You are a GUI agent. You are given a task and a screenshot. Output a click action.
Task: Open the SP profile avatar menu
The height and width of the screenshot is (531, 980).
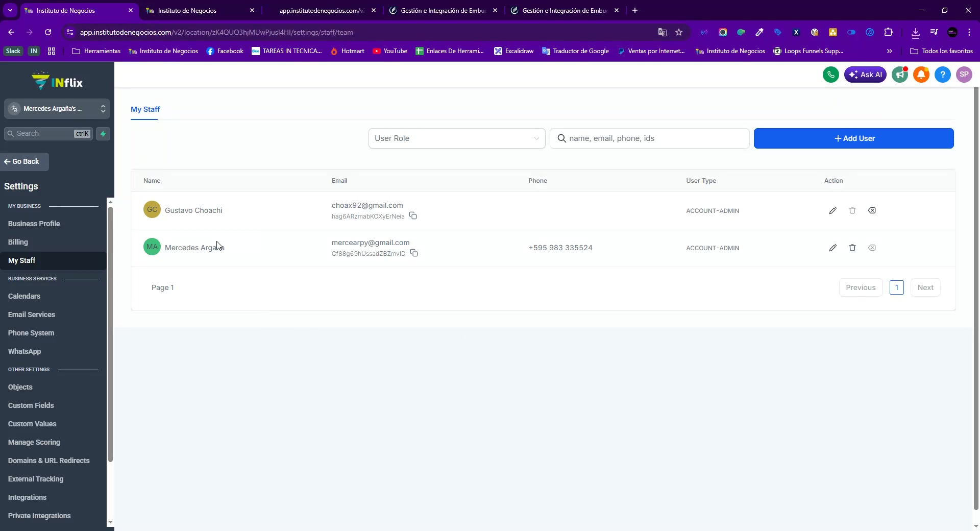coord(964,75)
